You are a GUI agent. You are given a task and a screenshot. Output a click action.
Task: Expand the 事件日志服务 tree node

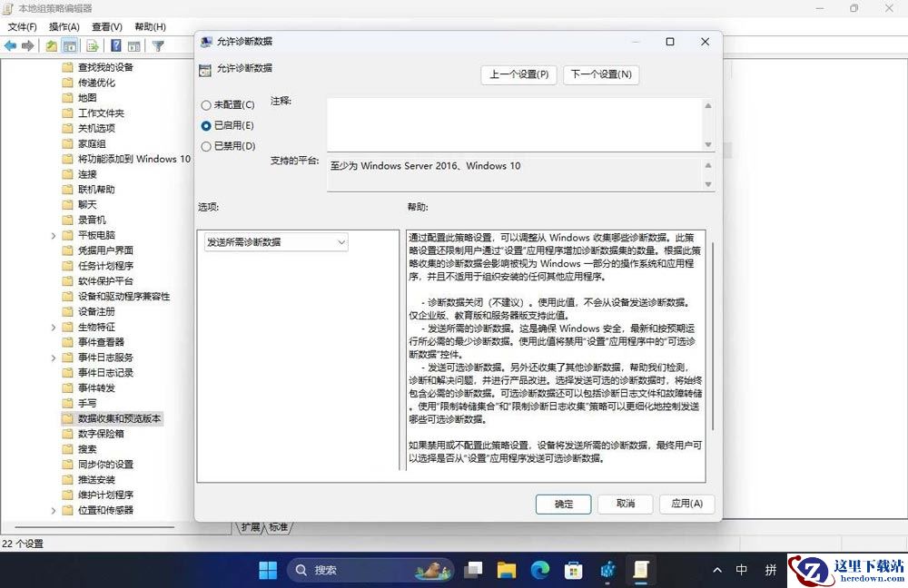tap(54, 358)
